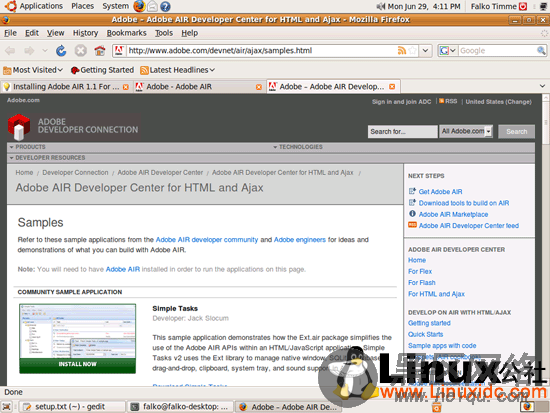Switch to falko@falko-desktop terminal taskbar window
550x413 pixels.
tap(181, 407)
